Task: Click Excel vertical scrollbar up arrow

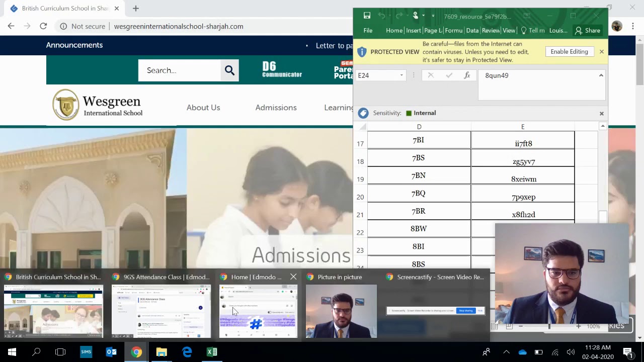Action: [x=602, y=126]
